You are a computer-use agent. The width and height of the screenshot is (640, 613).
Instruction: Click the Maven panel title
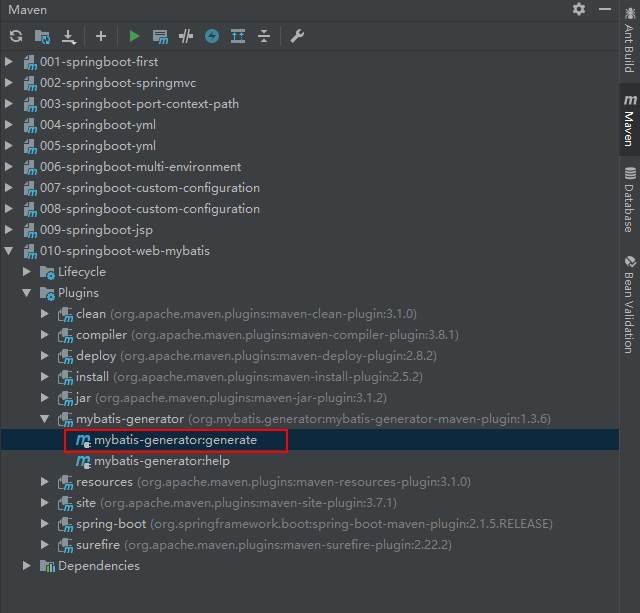pyautogui.click(x=27, y=10)
